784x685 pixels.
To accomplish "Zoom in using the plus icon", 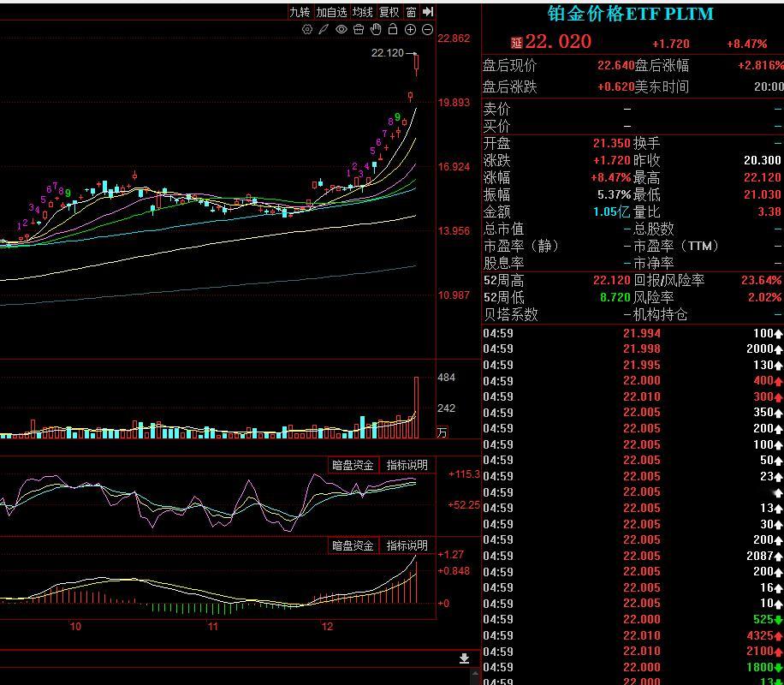I will 409,28.
